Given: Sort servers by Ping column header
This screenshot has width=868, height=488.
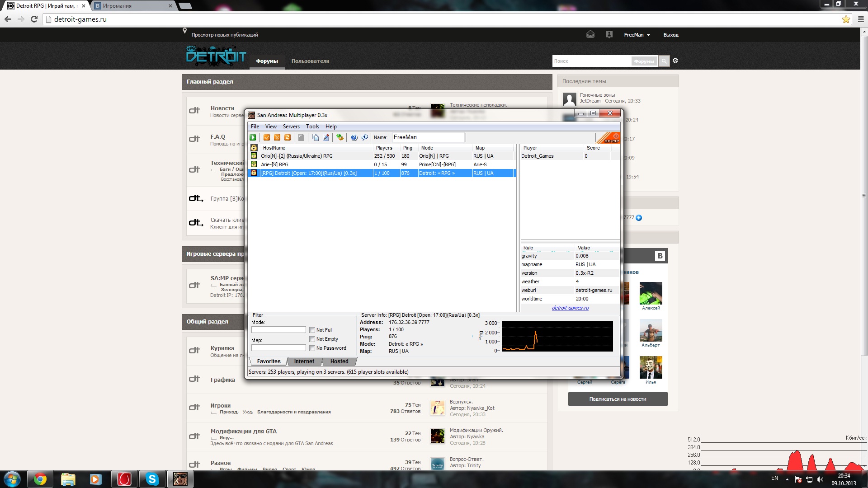Looking at the screenshot, I should (409, 148).
